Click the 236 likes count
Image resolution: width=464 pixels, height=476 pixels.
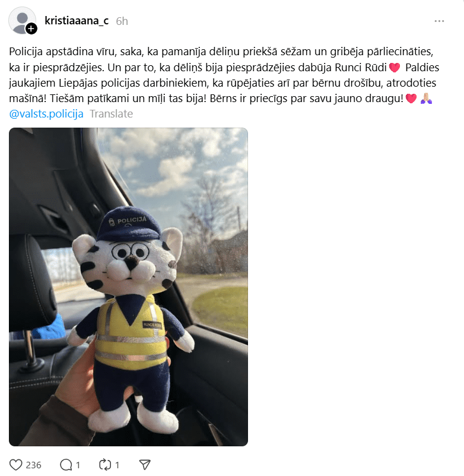33,465
